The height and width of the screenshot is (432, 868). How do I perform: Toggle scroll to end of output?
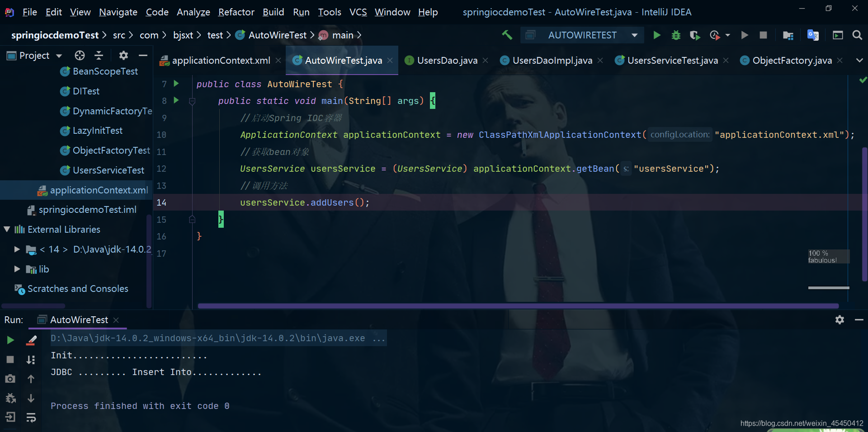pyautogui.click(x=31, y=360)
